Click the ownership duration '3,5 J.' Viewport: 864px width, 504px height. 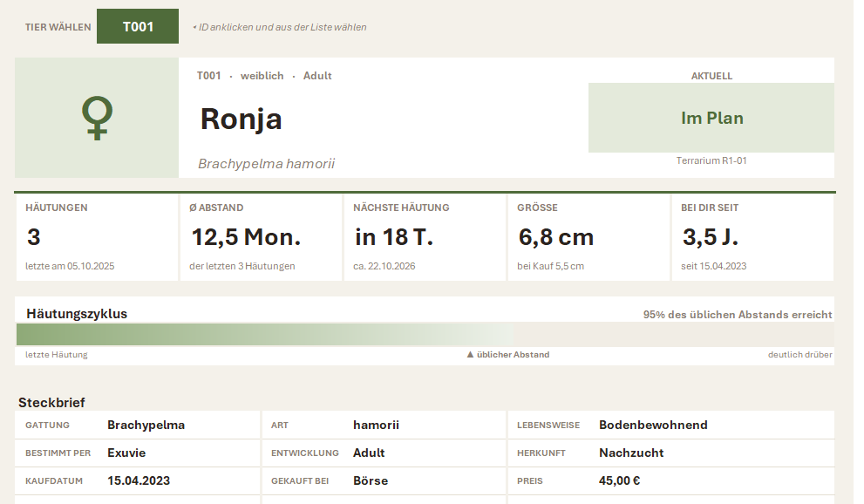pos(711,237)
